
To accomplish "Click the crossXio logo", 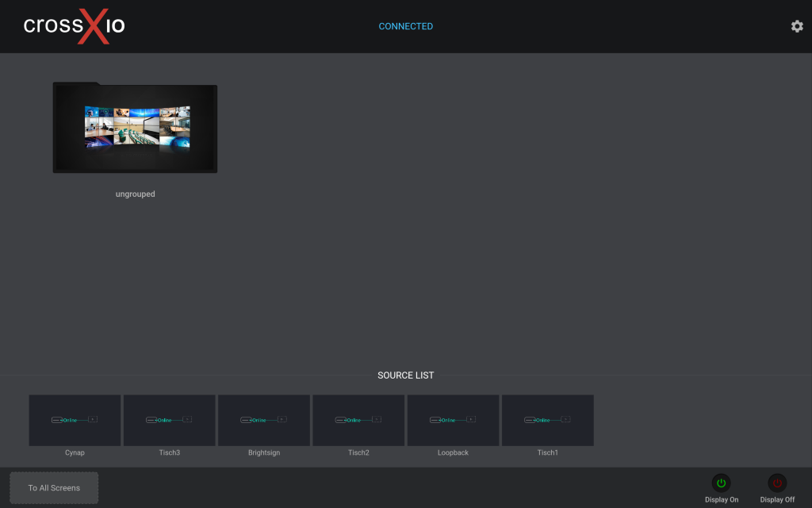I will tap(75, 25).
